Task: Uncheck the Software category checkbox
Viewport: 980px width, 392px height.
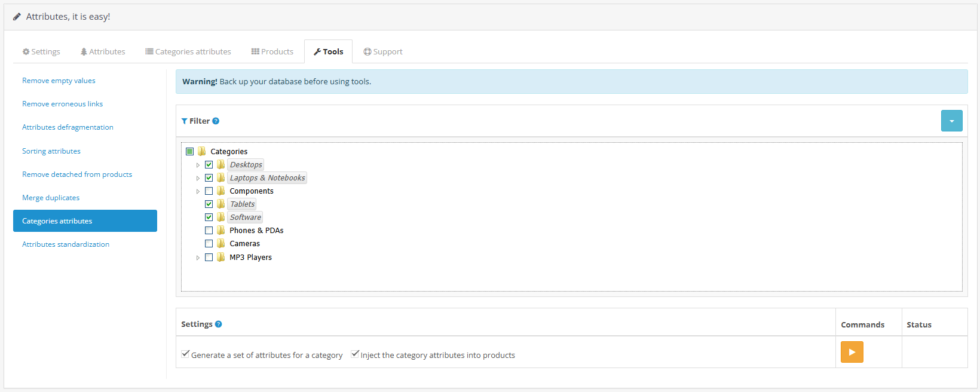Action: (209, 217)
